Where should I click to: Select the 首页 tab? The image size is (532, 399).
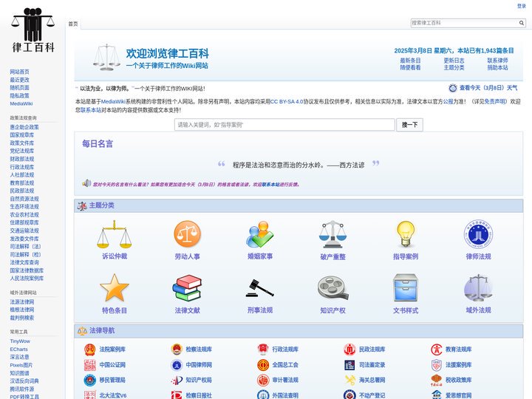(73, 24)
